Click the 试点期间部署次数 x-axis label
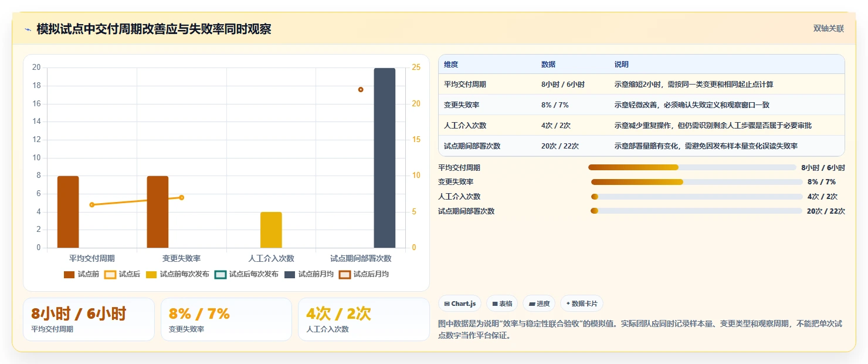This screenshot has width=868, height=364. [361, 258]
